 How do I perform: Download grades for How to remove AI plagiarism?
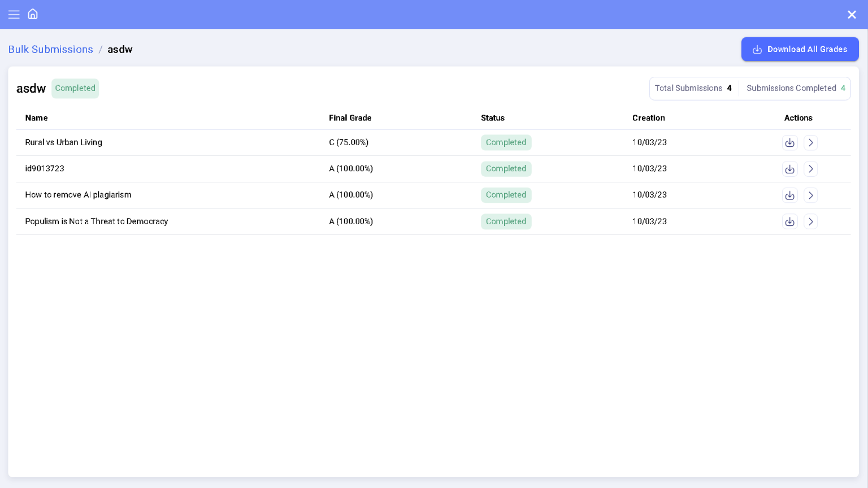point(790,195)
